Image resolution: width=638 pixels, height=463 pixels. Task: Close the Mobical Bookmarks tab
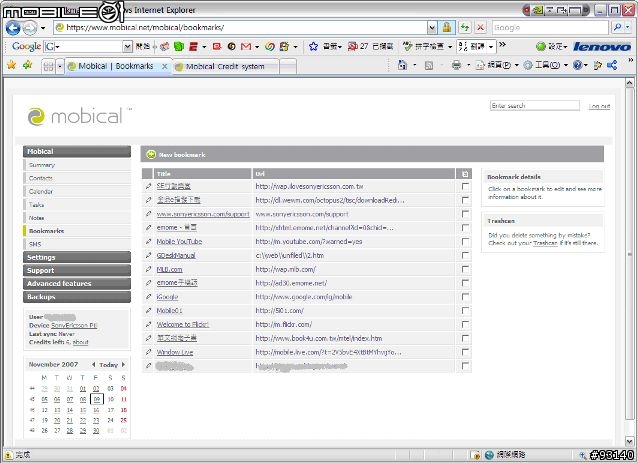click(x=164, y=66)
